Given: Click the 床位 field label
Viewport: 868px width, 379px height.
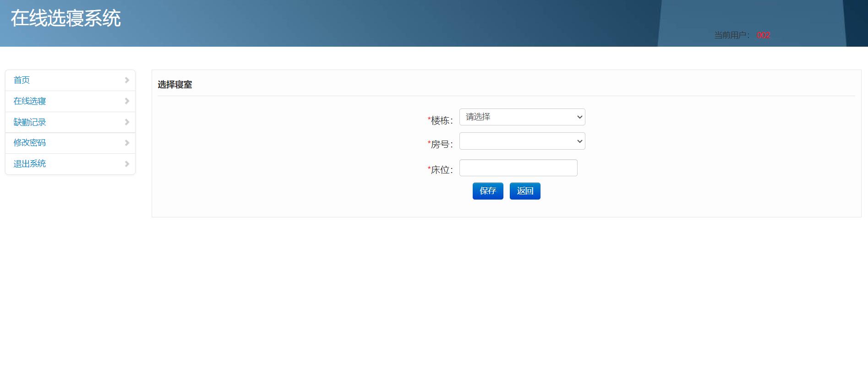Looking at the screenshot, I should (440, 170).
